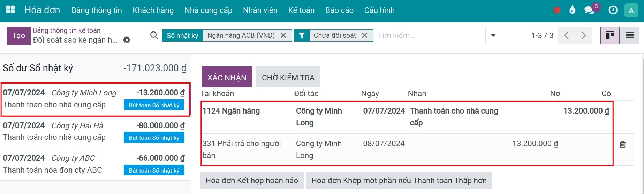The image size is (644, 194).
Task: Click the gear settings icon beside breadcrumb
Action: coord(127,40)
